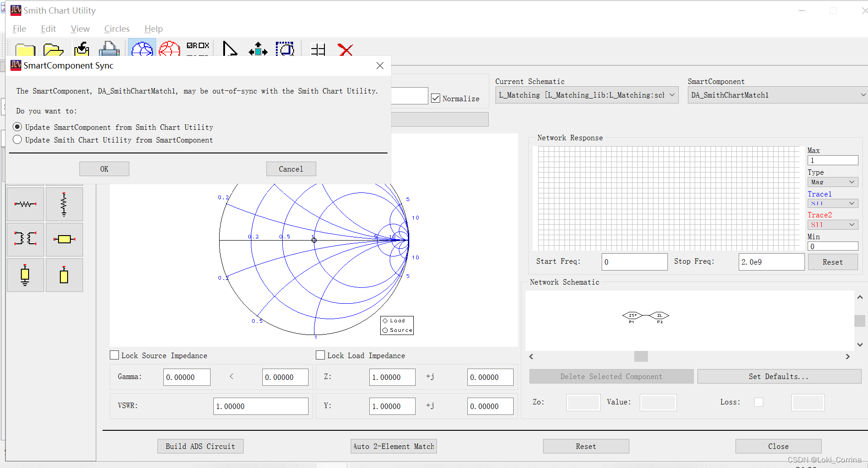868x468 pixels.
Task: Add a shunt resistor from palette
Action: click(x=64, y=204)
